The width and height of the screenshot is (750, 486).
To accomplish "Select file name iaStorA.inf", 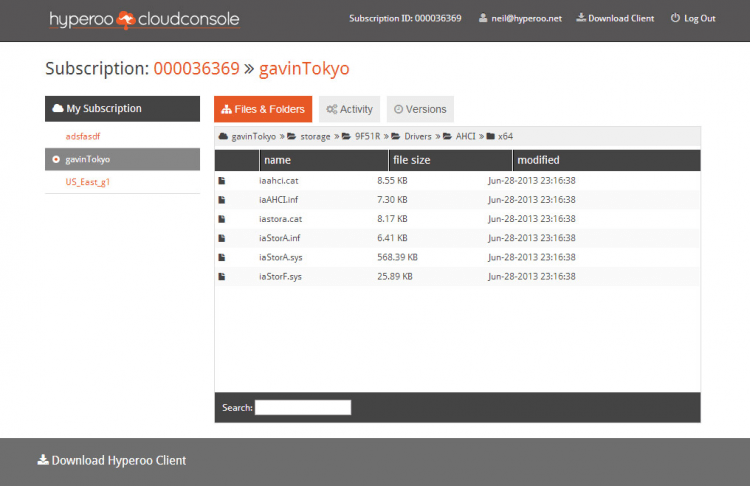I will (x=279, y=238).
